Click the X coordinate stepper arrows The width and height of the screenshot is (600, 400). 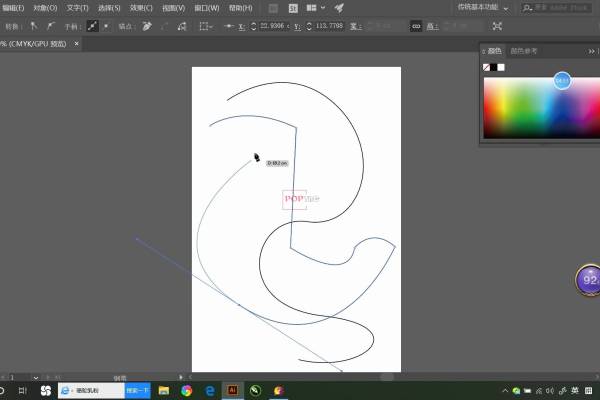[253, 26]
